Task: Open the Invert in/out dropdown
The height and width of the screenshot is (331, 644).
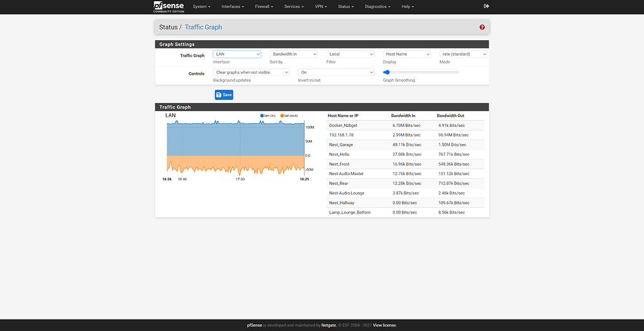Action: pyautogui.click(x=336, y=72)
